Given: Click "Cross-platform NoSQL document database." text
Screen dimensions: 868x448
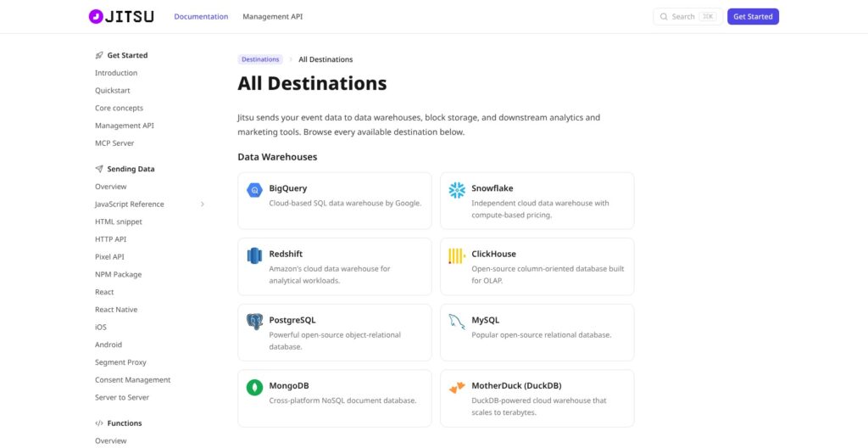Looking at the screenshot, I should coord(342,400).
